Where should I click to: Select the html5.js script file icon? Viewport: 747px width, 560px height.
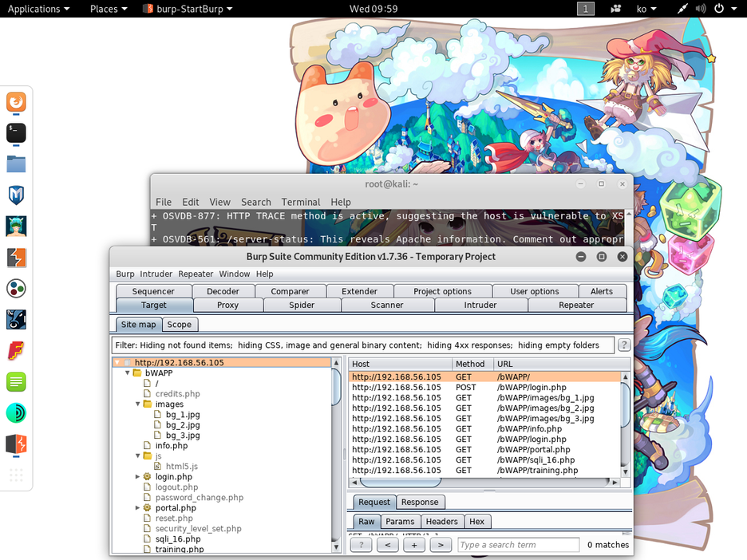[158, 466]
